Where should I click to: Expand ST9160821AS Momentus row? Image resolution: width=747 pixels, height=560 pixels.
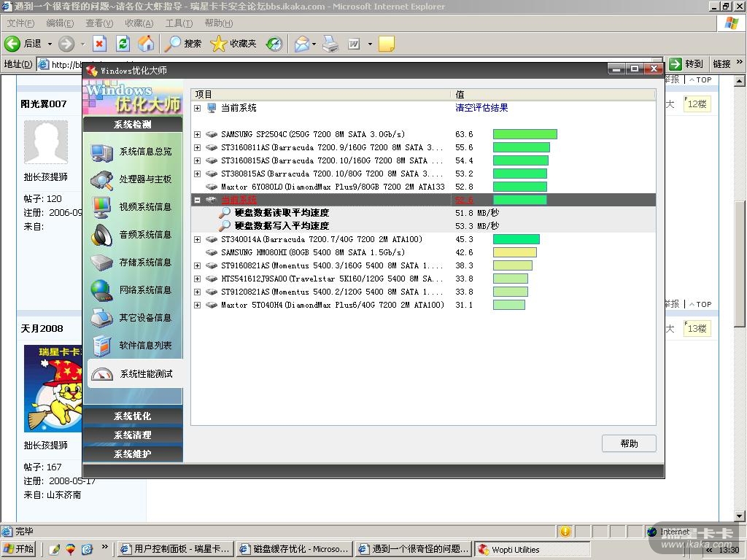pyautogui.click(x=197, y=265)
